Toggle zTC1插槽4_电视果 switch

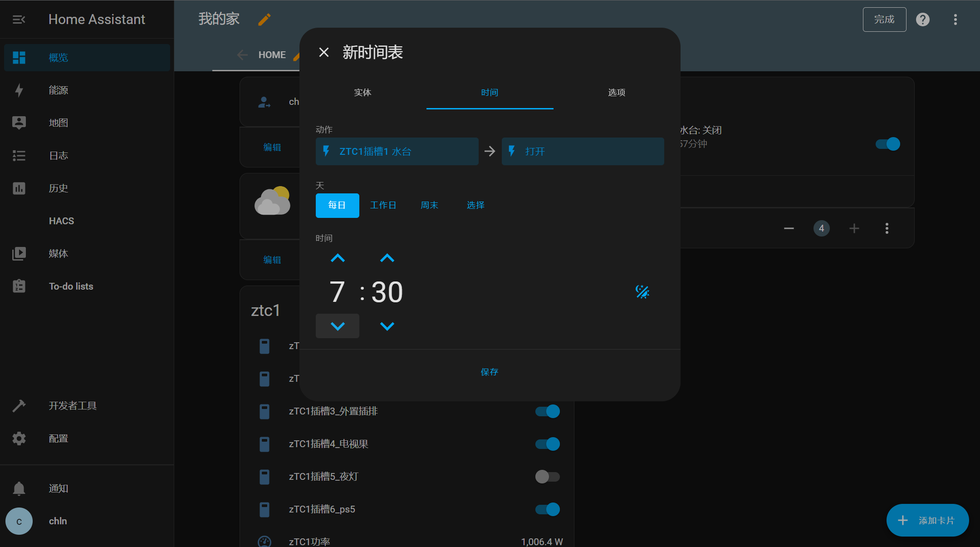548,444
